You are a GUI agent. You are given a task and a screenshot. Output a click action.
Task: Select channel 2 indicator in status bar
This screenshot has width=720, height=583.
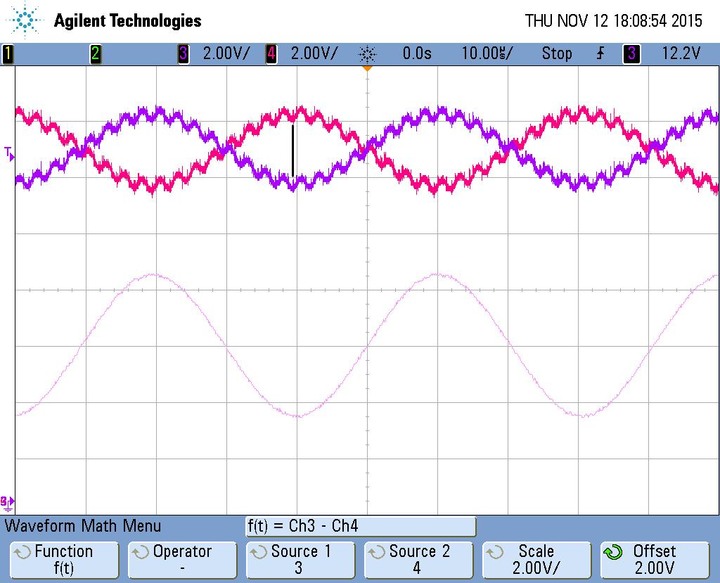(x=96, y=54)
